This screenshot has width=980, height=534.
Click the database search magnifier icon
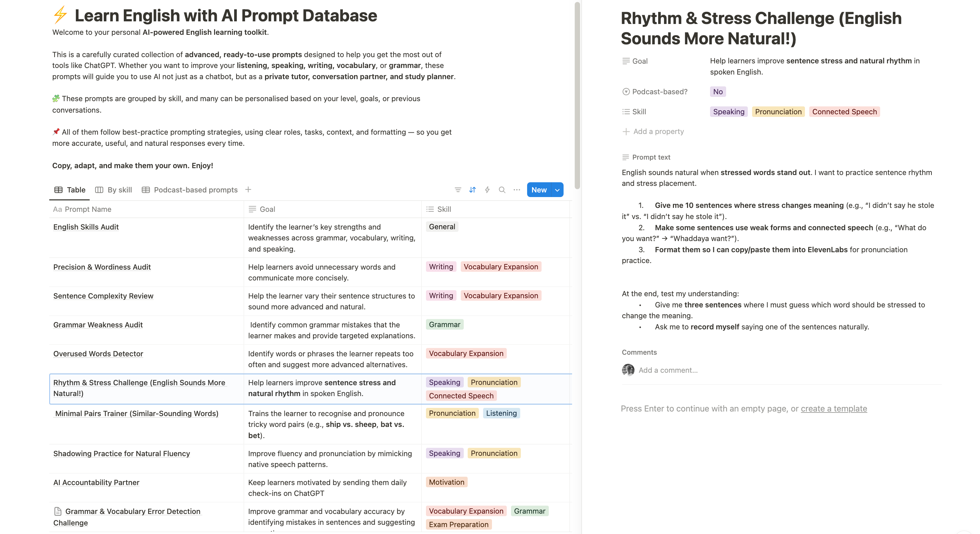point(502,190)
